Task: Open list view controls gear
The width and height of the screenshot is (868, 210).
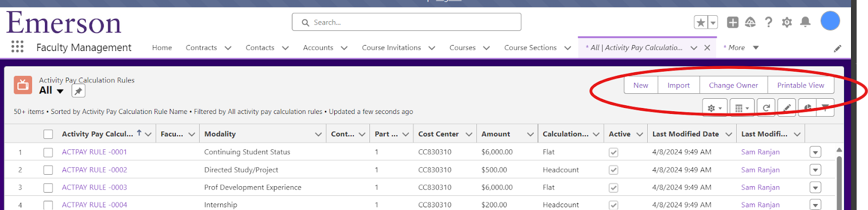Action: pos(714,108)
